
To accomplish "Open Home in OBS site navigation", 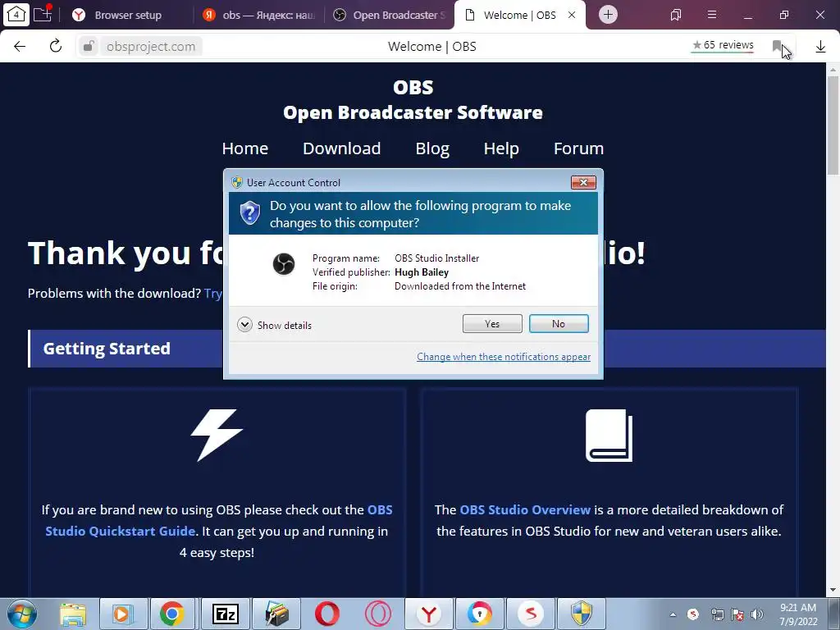I will 244,148.
